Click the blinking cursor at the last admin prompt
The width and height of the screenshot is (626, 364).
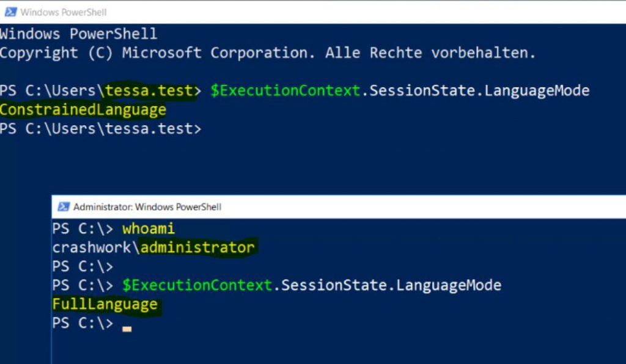pyautogui.click(x=127, y=329)
